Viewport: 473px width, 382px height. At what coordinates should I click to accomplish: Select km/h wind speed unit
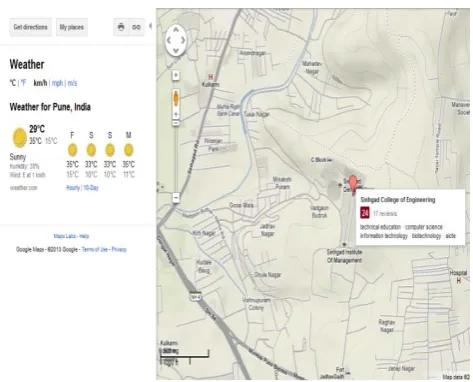click(40, 83)
